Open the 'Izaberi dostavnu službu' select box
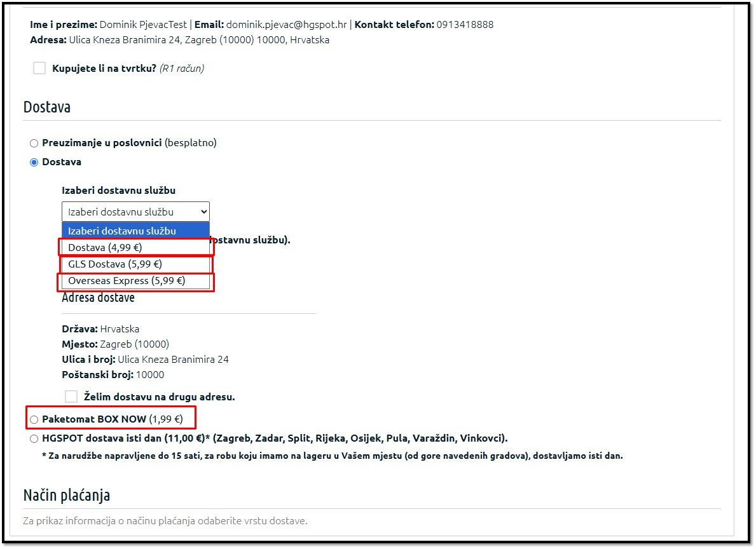Viewport: 756px width, 549px height. pyautogui.click(x=135, y=212)
